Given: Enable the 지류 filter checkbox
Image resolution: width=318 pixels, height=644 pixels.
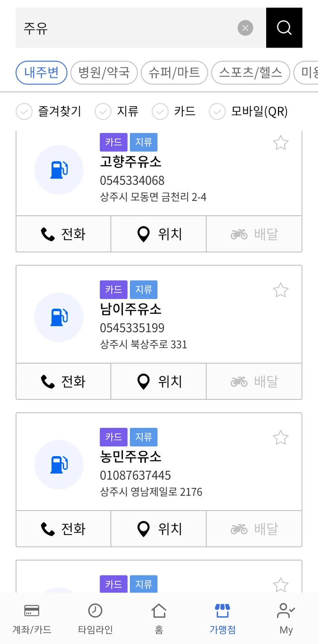Looking at the screenshot, I should [x=103, y=112].
